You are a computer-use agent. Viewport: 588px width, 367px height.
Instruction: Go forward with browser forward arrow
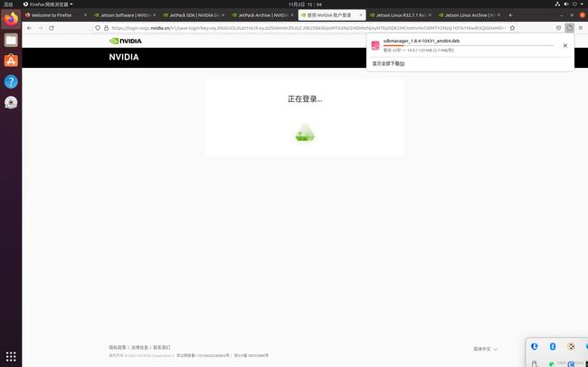[41, 28]
